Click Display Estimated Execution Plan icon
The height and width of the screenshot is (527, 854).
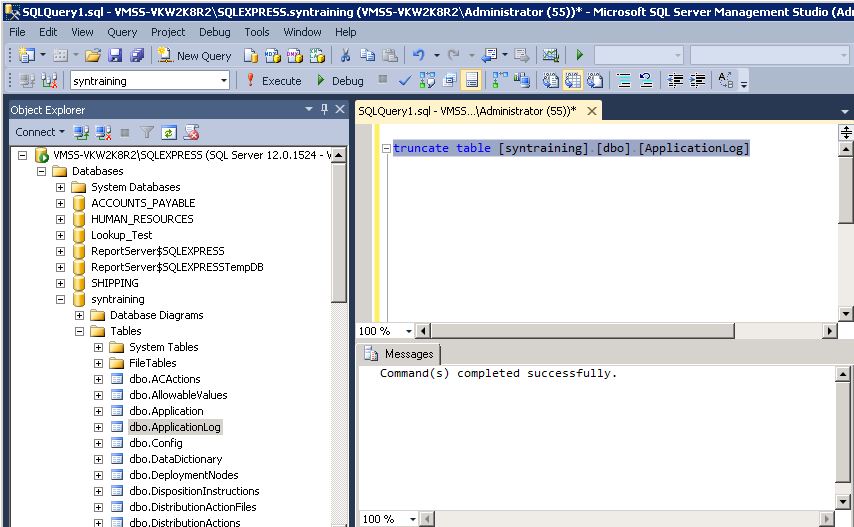click(427, 81)
